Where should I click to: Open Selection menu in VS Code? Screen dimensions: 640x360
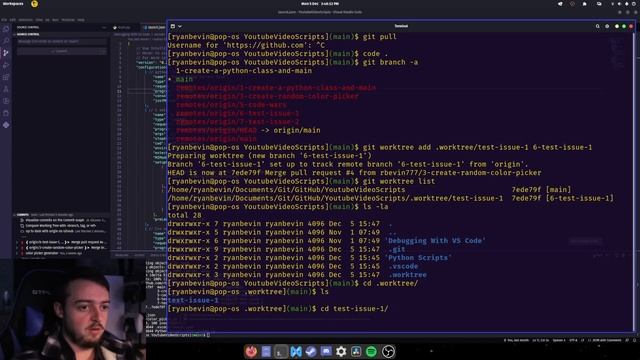26,20
